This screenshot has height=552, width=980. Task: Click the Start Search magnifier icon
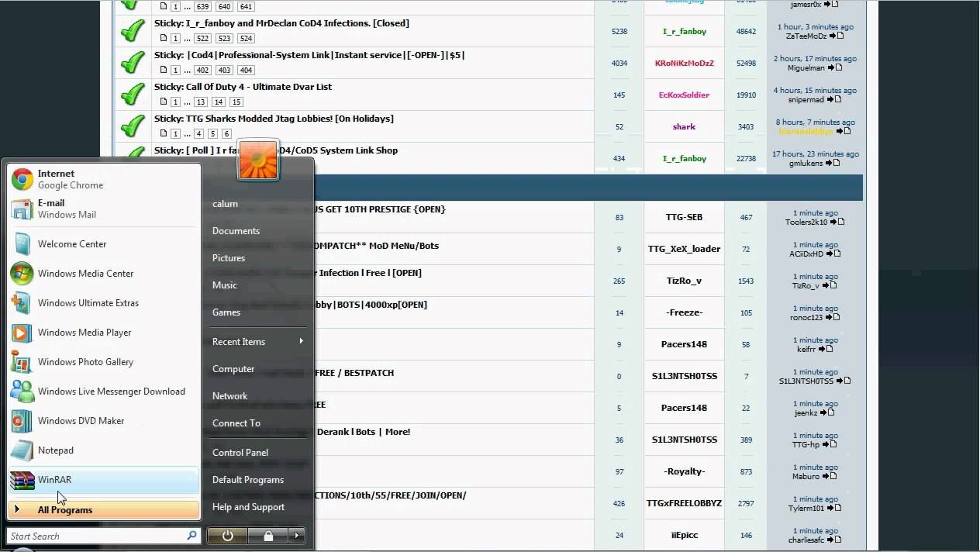[192, 536]
